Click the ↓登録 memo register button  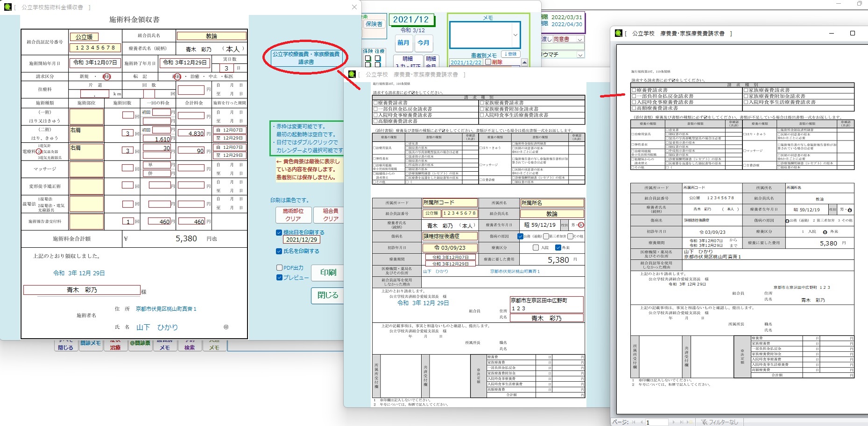(511, 54)
